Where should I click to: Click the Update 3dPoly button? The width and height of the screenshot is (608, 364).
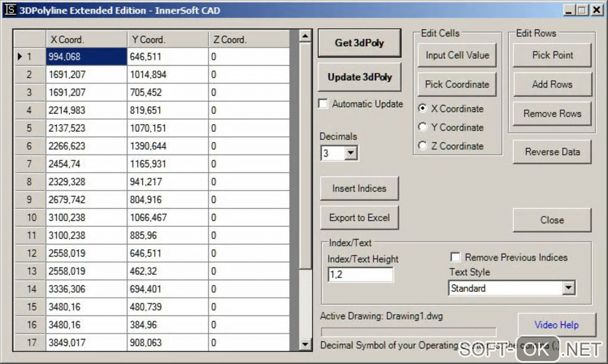[x=359, y=77]
